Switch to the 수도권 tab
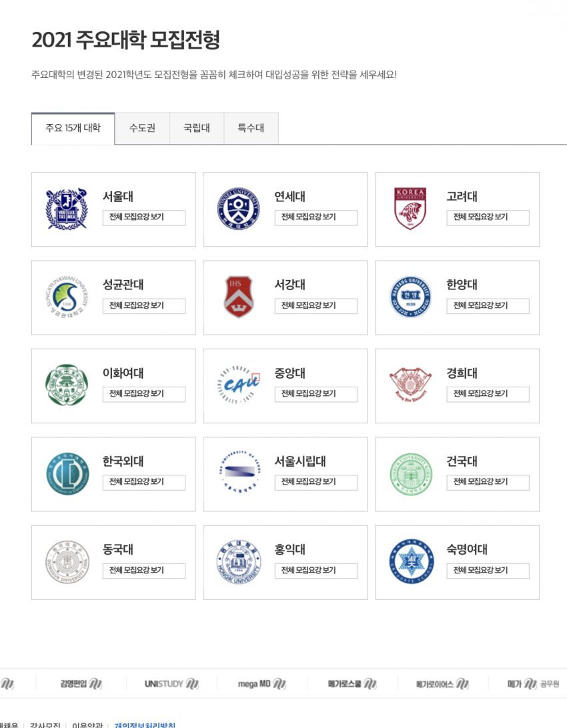The image size is (567, 728). click(x=142, y=128)
